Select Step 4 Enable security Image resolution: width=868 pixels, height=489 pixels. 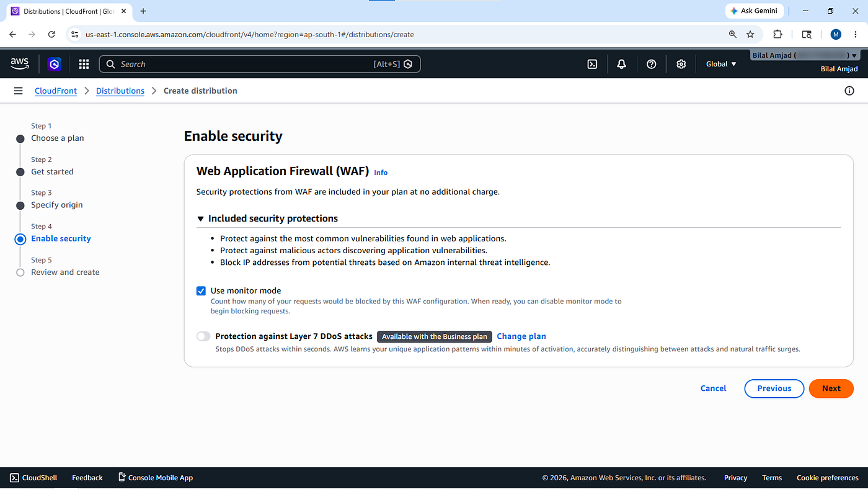(x=61, y=238)
